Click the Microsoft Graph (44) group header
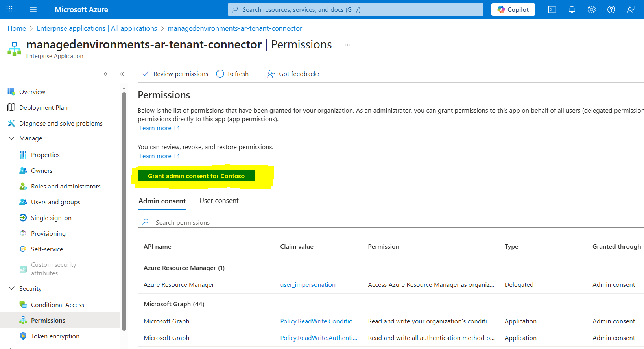The image size is (644, 349). point(174,304)
